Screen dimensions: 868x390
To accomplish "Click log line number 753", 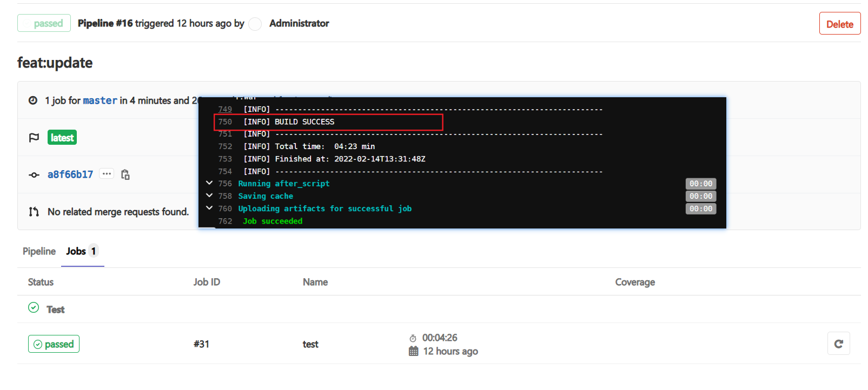I will click(x=225, y=159).
